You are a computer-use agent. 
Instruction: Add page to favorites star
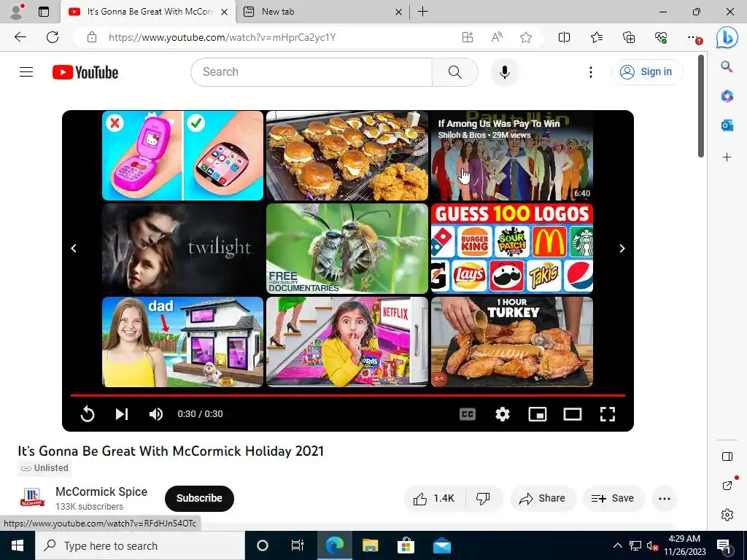pyautogui.click(x=526, y=37)
